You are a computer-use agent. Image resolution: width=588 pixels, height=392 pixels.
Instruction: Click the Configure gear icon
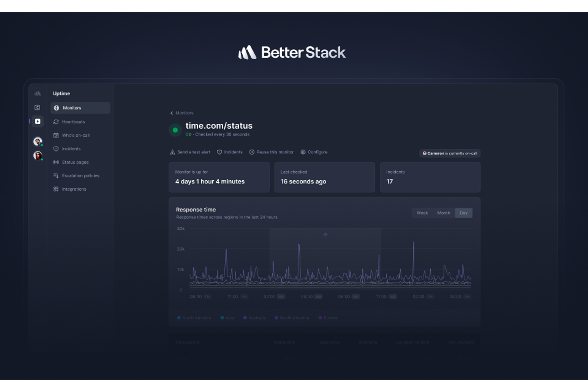click(303, 152)
